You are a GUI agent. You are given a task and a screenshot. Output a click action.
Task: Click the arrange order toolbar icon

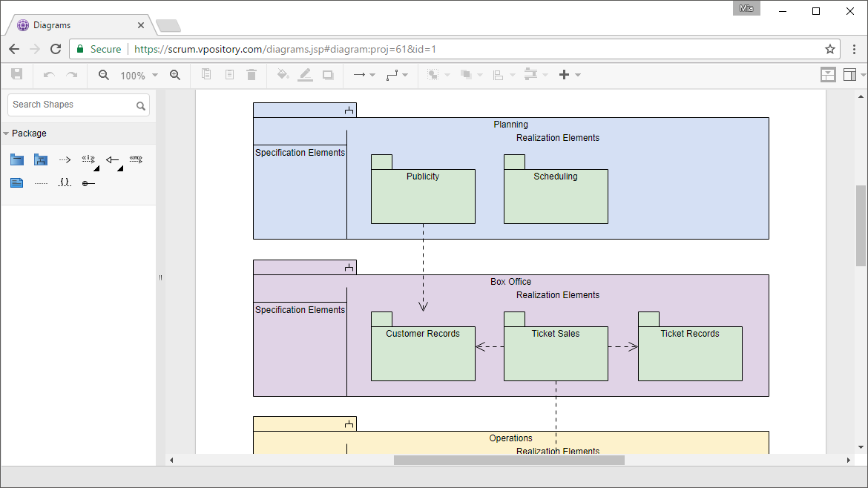click(466, 75)
